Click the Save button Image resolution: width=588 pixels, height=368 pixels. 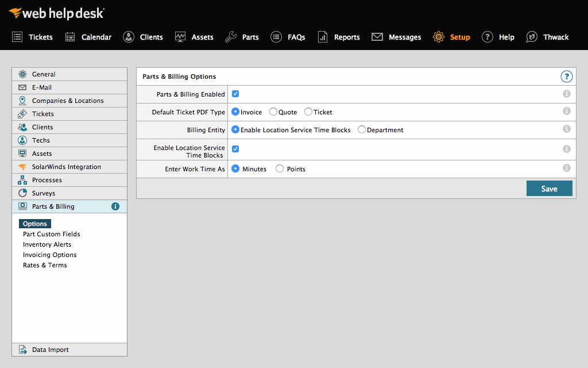coord(549,188)
